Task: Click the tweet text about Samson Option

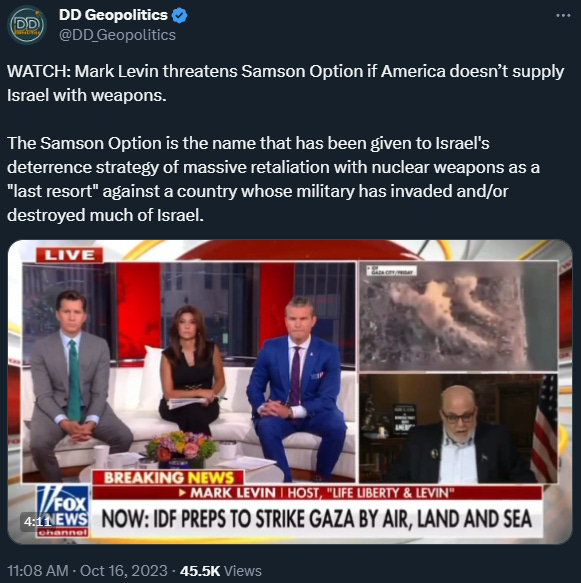Action: (x=285, y=143)
